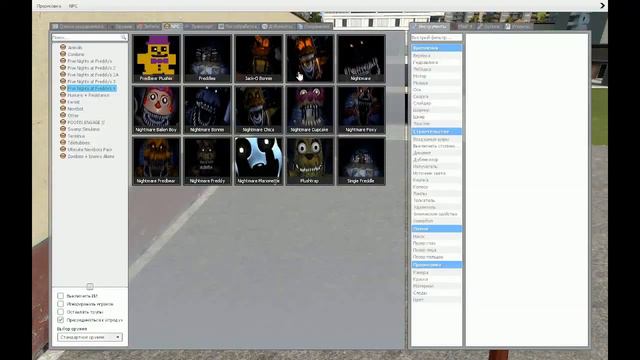Switch to the Сохранения tab
This screenshot has height=360, width=640.
tap(314, 27)
